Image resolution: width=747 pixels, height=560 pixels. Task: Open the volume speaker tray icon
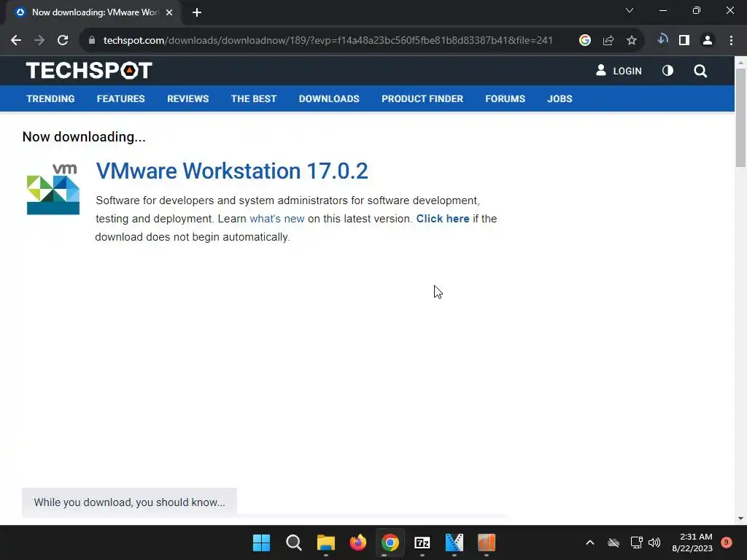point(654,542)
